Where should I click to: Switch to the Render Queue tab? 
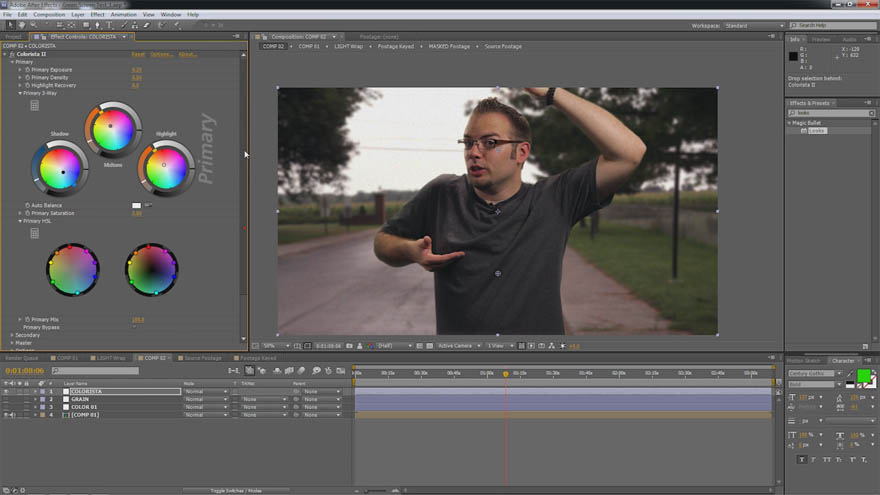point(22,358)
